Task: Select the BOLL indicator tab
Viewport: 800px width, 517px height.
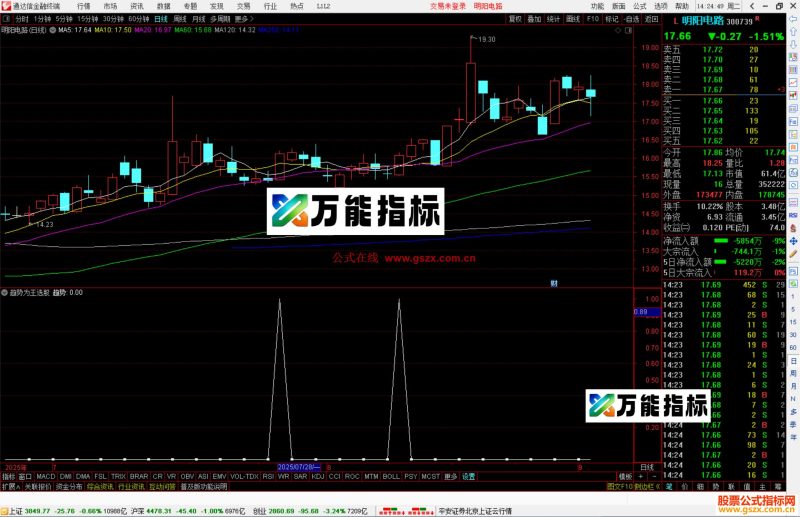Action: tap(391, 476)
